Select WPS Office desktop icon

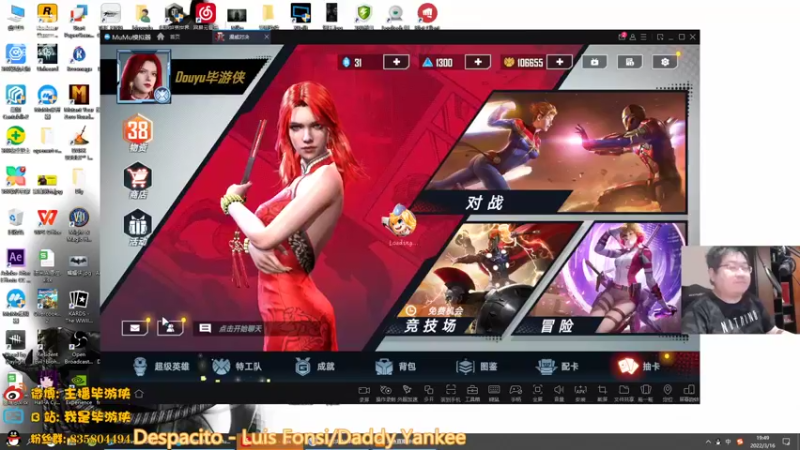click(47, 221)
